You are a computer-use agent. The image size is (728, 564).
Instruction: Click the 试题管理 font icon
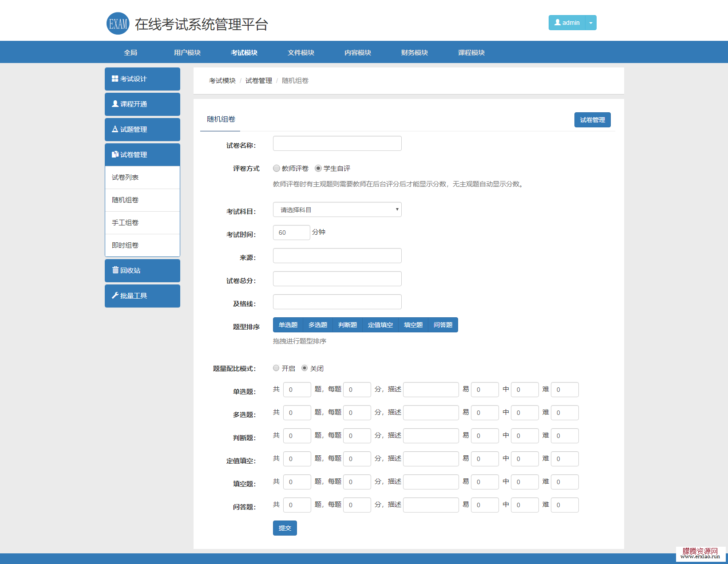click(115, 129)
